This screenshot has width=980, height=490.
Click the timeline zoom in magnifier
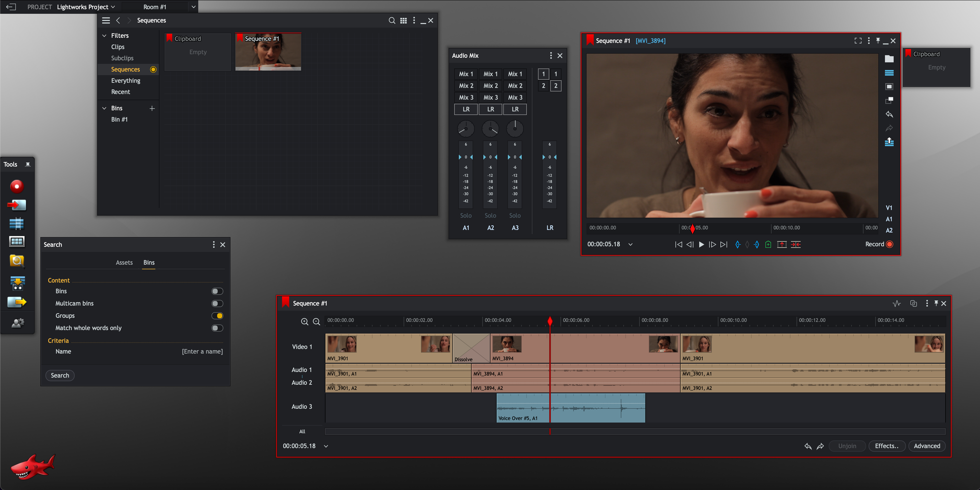coord(304,322)
